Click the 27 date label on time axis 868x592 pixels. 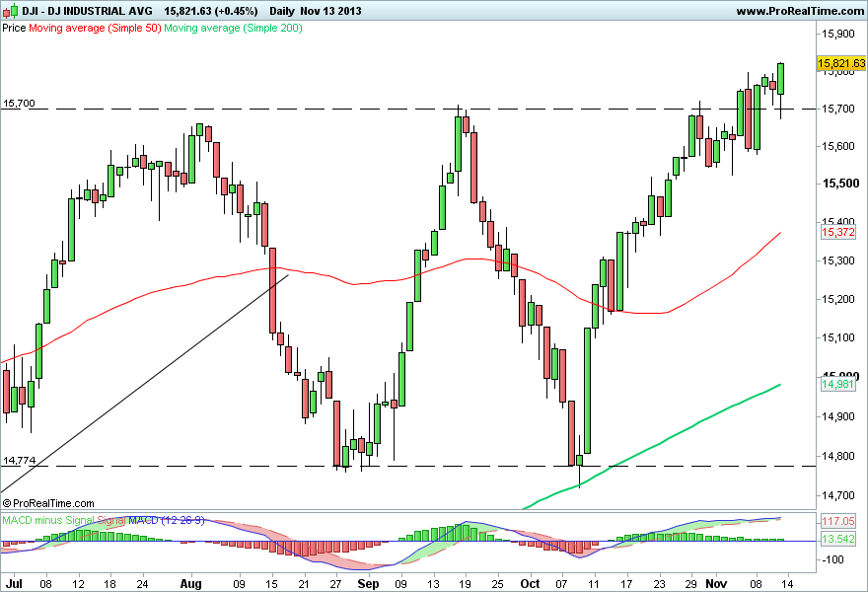pyautogui.click(x=336, y=584)
